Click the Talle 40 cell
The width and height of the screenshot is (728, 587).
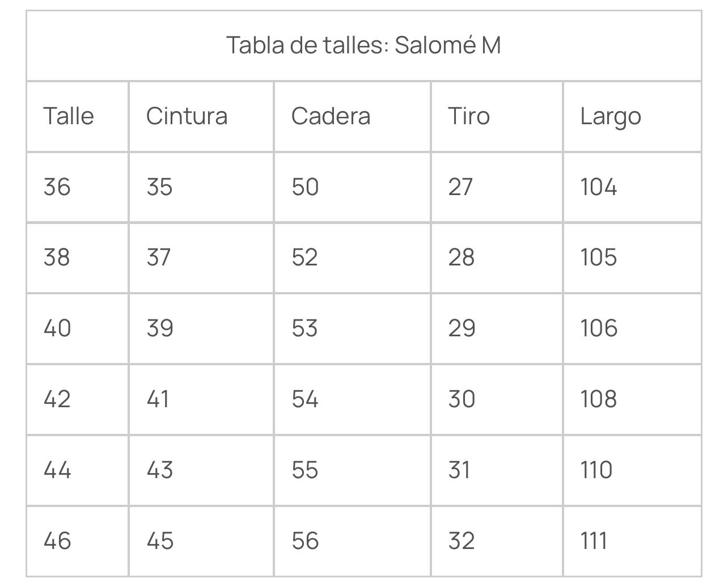[x=57, y=328]
